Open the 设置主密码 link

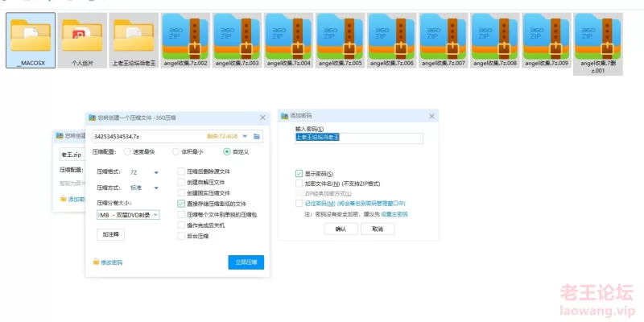pyautogui.click(x=394, y=214)
